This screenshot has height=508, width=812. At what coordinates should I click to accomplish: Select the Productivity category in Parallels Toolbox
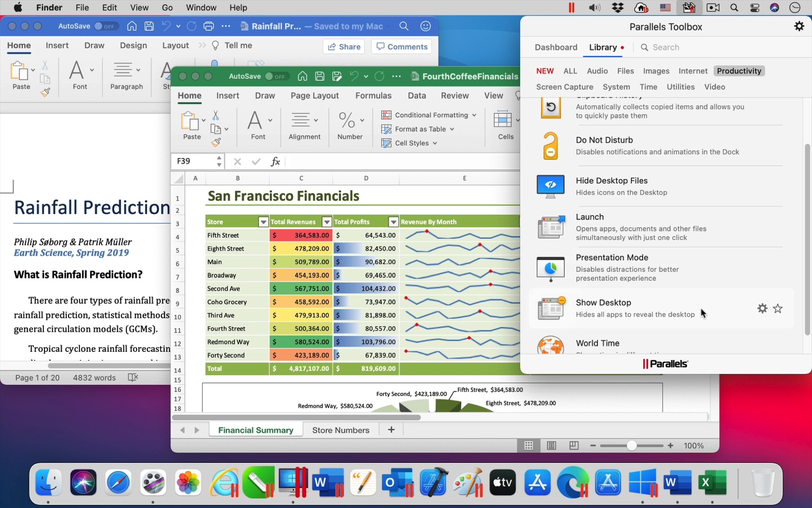[x=739, y=71]
